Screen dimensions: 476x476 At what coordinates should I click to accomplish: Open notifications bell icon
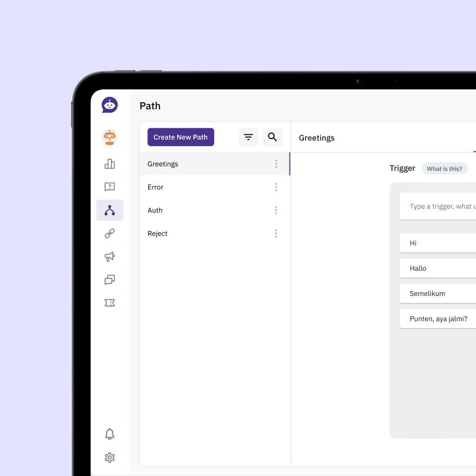[110, 434]
